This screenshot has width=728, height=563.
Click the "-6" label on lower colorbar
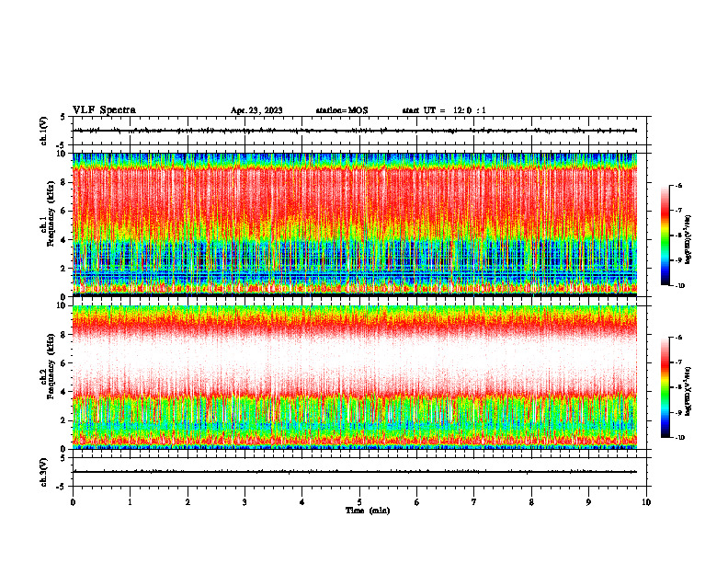tap(678, 338)
